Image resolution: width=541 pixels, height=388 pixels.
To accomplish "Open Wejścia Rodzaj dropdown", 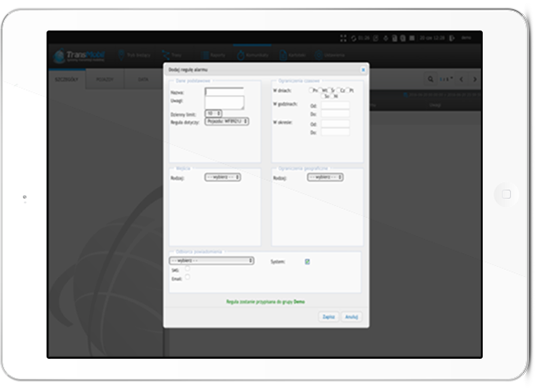I will [223, 177].
